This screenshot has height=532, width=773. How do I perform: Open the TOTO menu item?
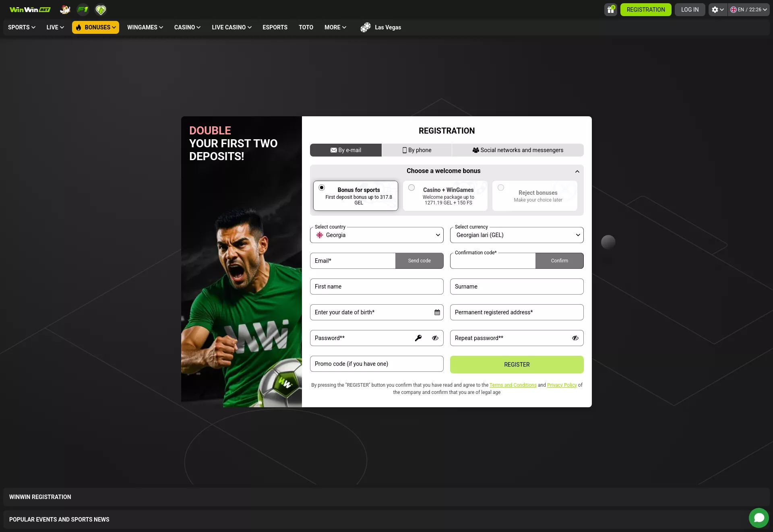point(306,27)
